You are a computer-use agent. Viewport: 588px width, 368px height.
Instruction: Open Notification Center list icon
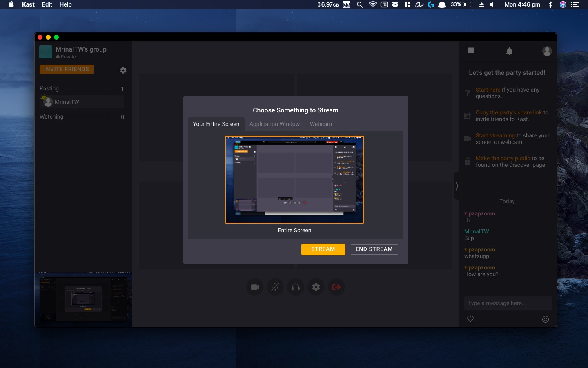[575, 4]
